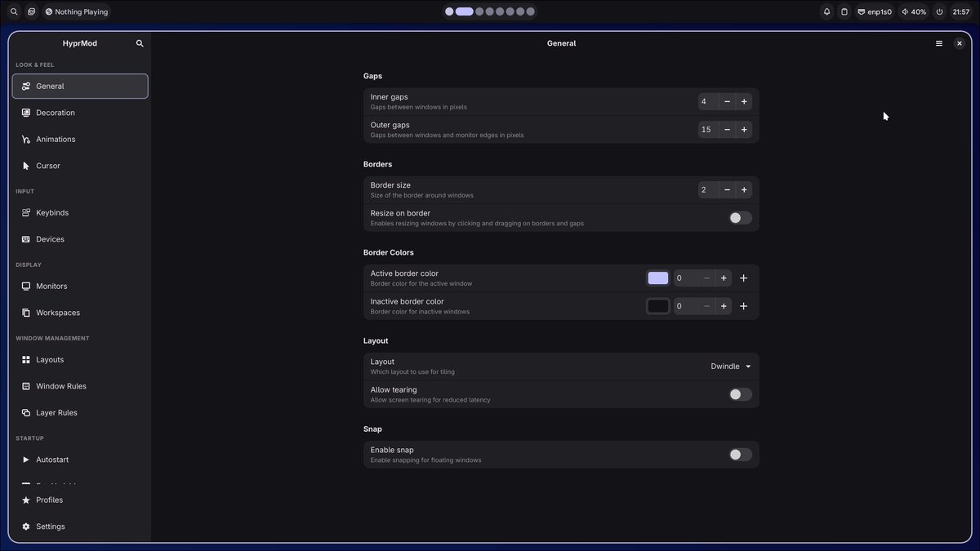
Task: Click the Gaps section heading
Action: (x=372, y=76)
